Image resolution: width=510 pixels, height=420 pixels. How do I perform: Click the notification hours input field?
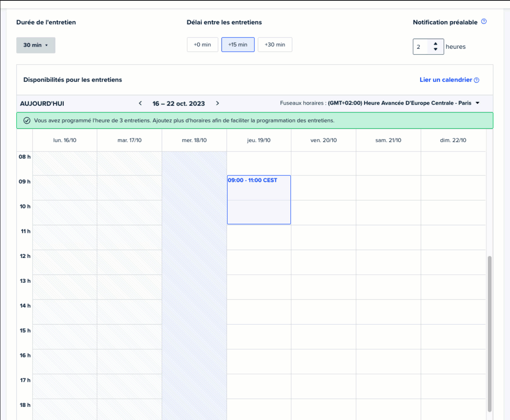421,47
